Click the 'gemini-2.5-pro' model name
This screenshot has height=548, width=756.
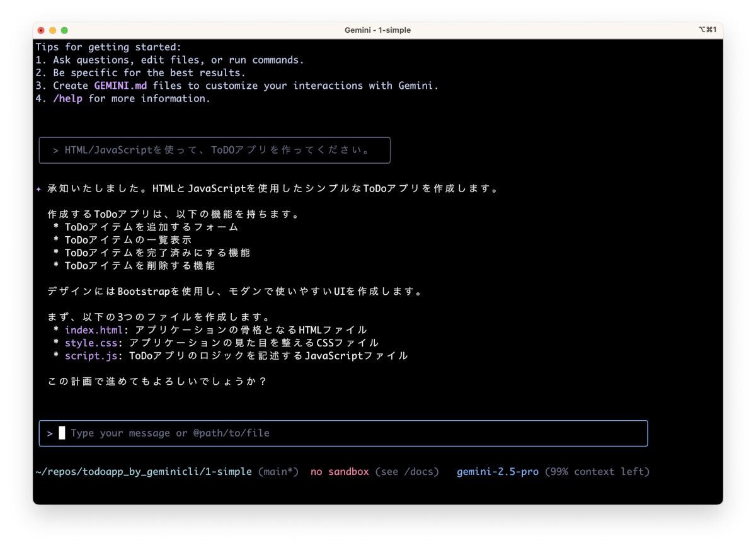498,472
